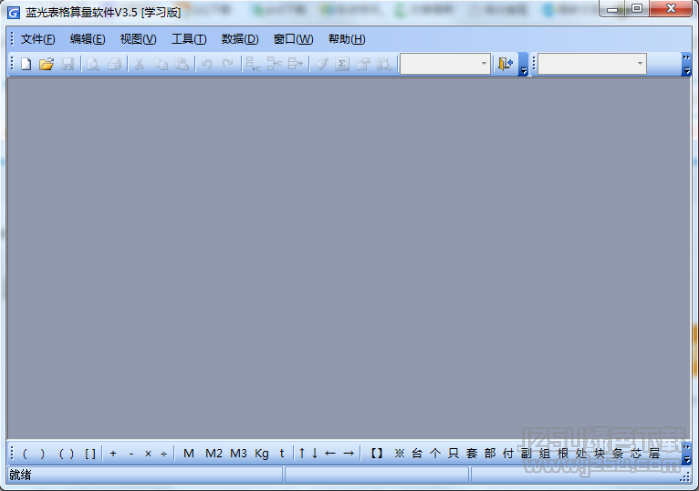Viewport: 699px width, 491px height.
Task: Click the Sigma summation icon
Action: click(x=342, y=64)
